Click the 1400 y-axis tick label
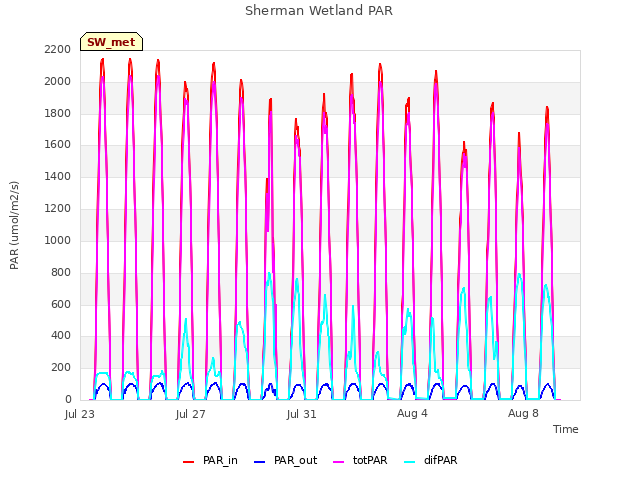This screenshot has width=640, height=480. (58, 176)
